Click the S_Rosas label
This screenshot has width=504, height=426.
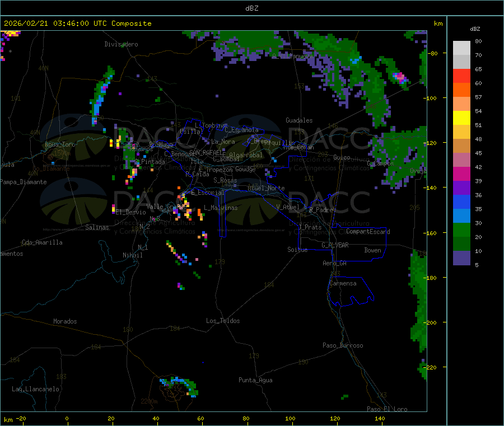pos(225,180)
